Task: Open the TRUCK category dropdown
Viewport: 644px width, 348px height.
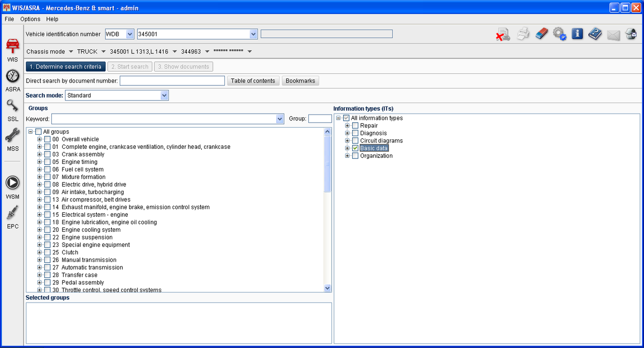Action: point(103,51)
